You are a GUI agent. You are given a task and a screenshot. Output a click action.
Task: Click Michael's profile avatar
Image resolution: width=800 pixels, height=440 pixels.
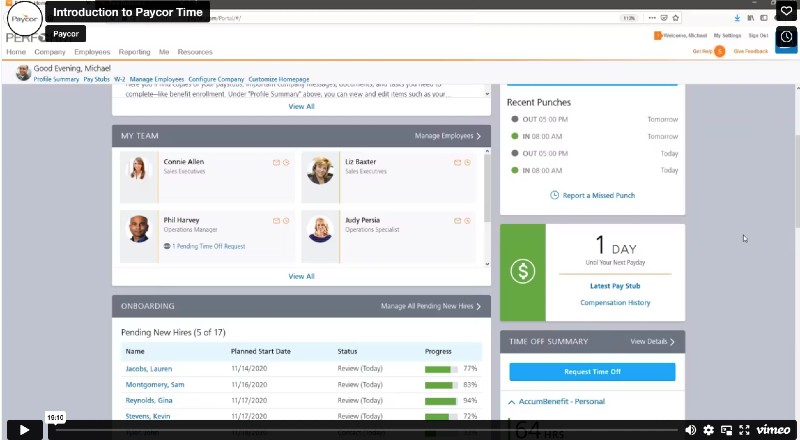[23, 72]
